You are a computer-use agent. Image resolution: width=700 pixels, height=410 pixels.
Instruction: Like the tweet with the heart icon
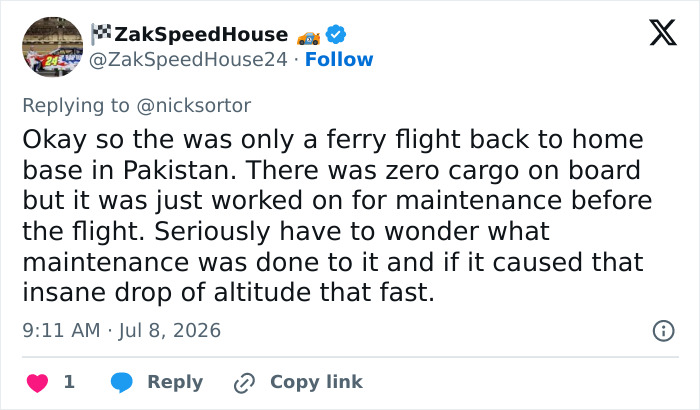point(38,383)
